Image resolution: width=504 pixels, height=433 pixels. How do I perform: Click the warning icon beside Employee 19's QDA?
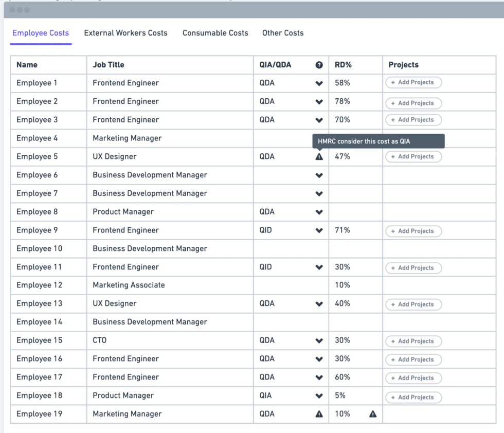coord(319,414)
